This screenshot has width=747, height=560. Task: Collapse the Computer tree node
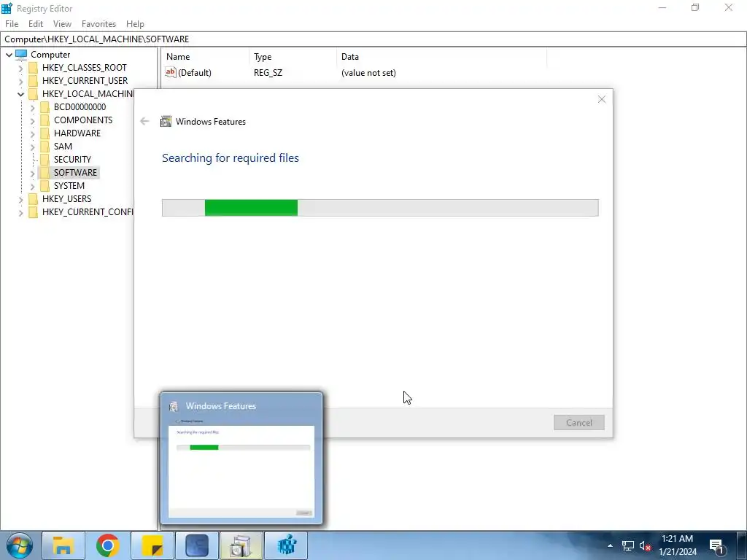[x=9, y=55]
